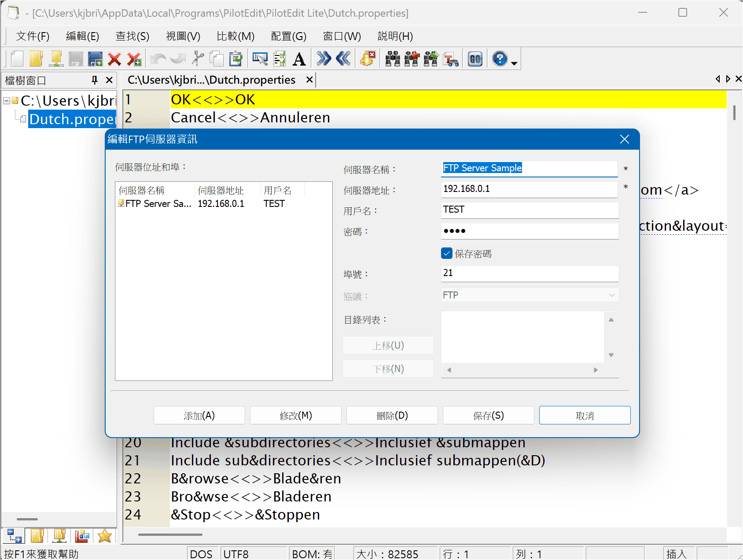Viewport: 743px width, 560px height.
Task: Click the bell bookmark icon in toolbar
Action: coord(367,59)
